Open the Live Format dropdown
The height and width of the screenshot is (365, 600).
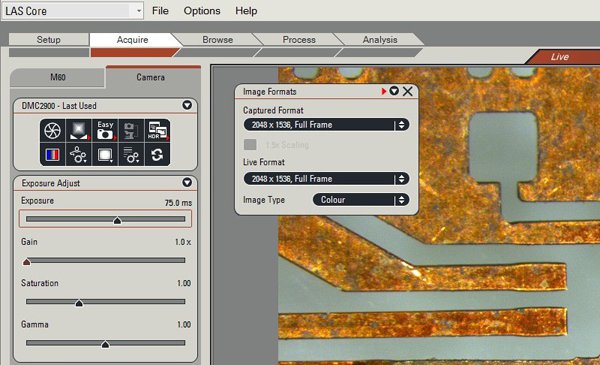(x=326, y=179)
